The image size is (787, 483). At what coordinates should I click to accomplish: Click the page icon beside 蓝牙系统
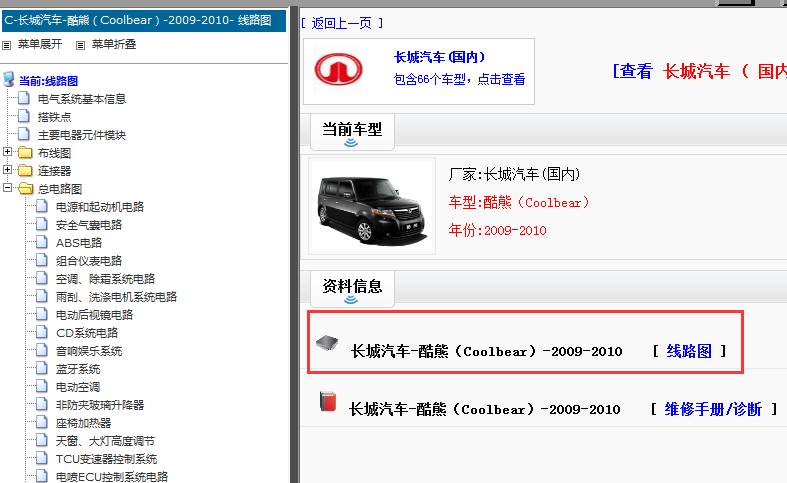42,369
